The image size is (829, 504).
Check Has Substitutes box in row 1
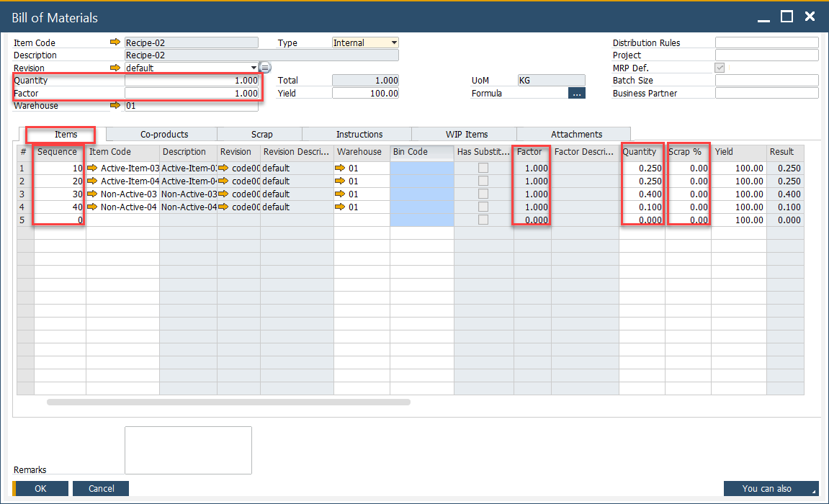tap(483, 168)
